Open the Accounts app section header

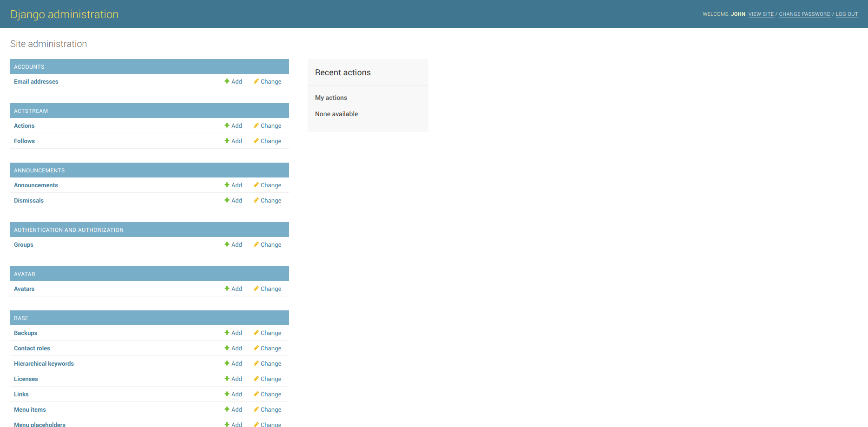pyautogui.click(x=29, y=67)
